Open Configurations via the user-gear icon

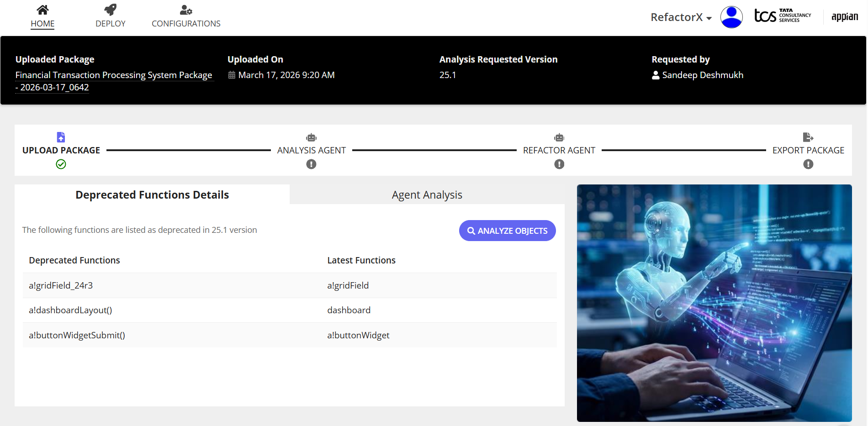pos(186,10)
